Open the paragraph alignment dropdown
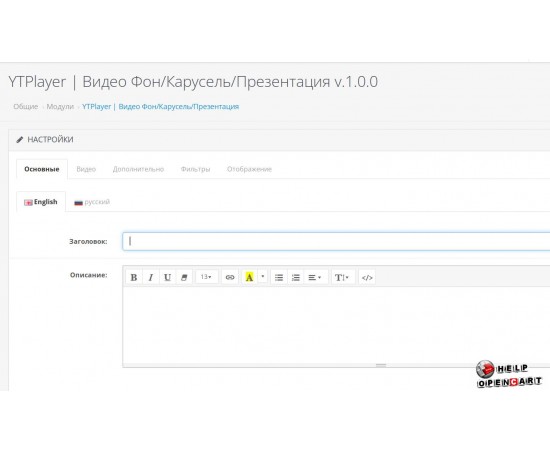Image resolution: width=550 pixels, height=450 pixels. pyautogui.click(x=316, y=277)
